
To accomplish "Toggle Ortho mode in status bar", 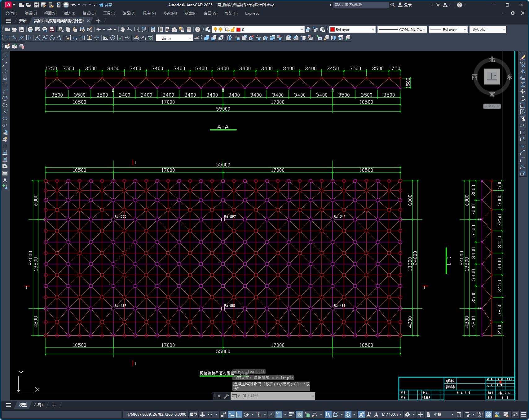I will point(239,414).
